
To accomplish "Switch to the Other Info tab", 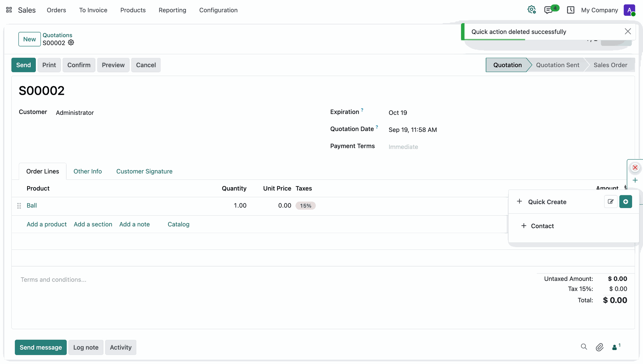I will click(87, 171).
